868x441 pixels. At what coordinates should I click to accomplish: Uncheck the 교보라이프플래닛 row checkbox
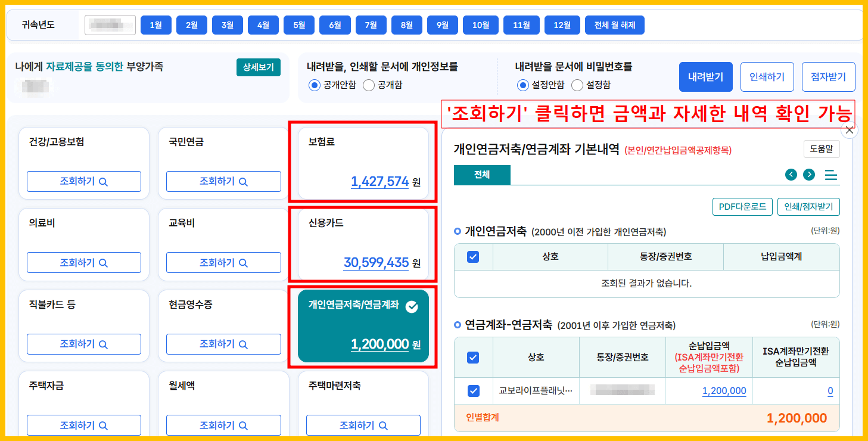pos(474,390)
